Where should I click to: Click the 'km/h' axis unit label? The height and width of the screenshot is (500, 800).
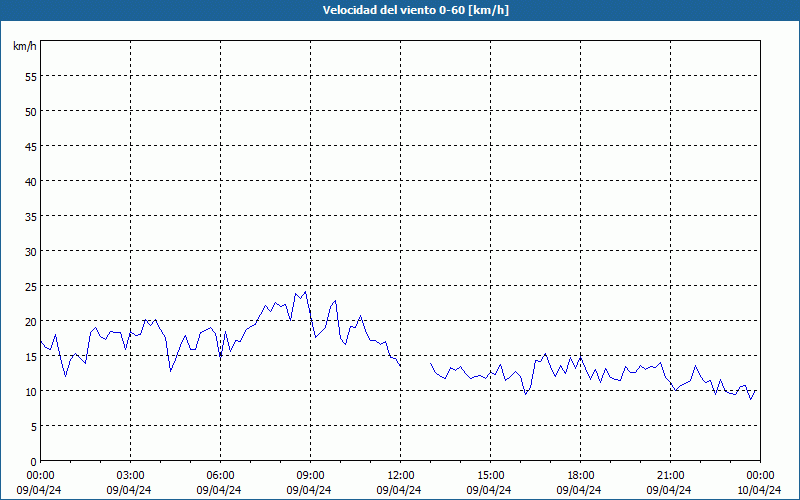25,46
